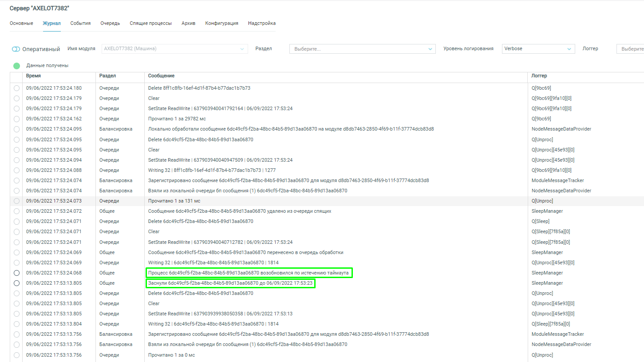
Task: Select radio button for 'Процесс возобновился' row
Action: tap(16, 273)
